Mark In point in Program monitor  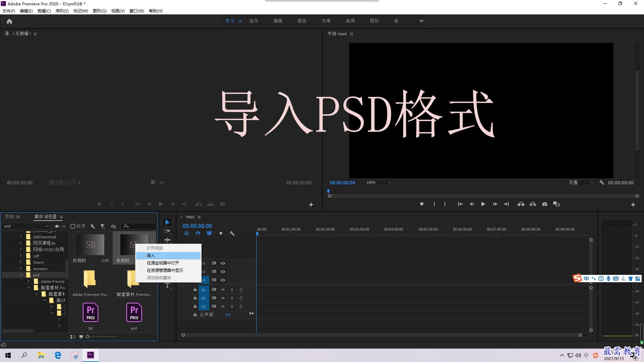[x=434, y=204]
